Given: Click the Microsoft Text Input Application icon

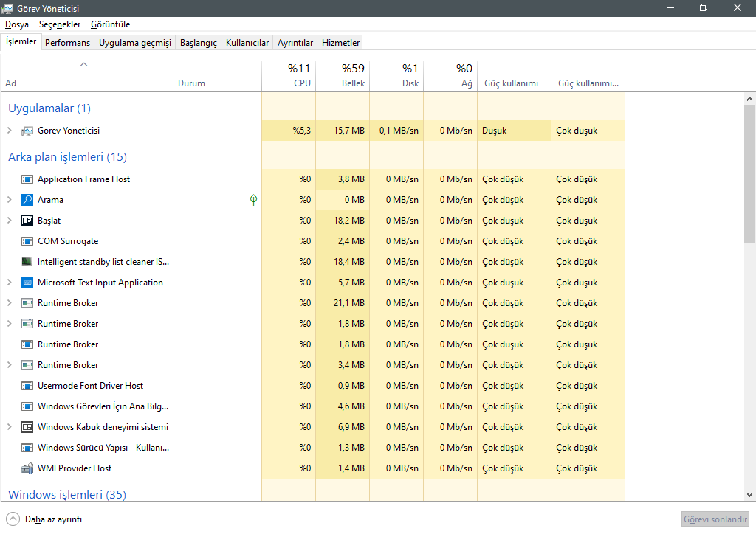Looking at the screenshot, I should [27, 283].
